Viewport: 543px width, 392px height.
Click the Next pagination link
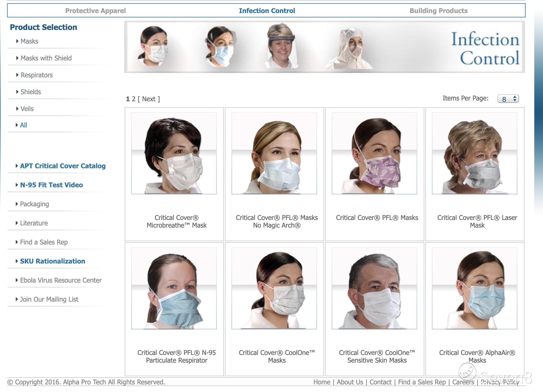tap(149, 99)
